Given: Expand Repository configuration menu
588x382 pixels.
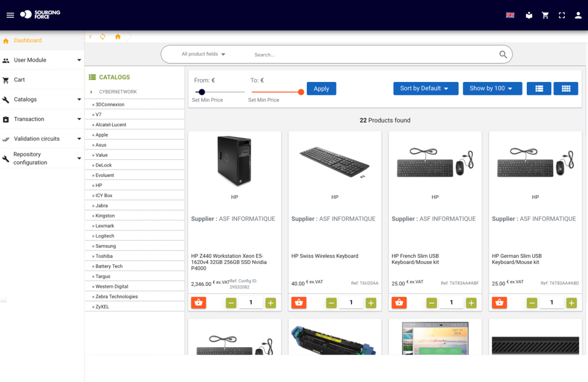Looking at the screenshot, I should (42, 158).
